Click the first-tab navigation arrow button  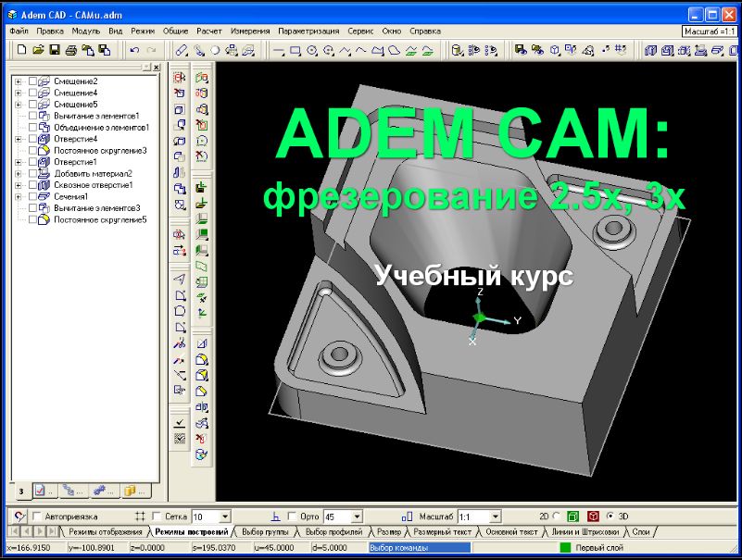tap(14, 531)
